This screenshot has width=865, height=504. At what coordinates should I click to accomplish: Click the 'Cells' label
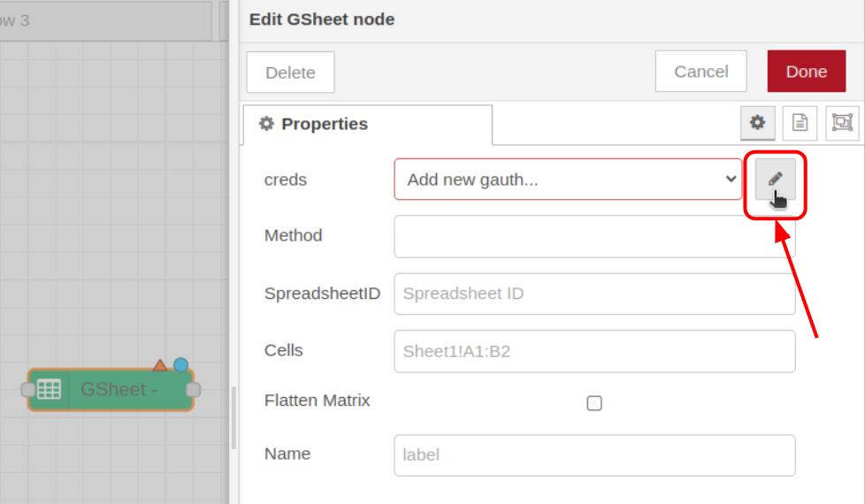click(x=284, y=351)
